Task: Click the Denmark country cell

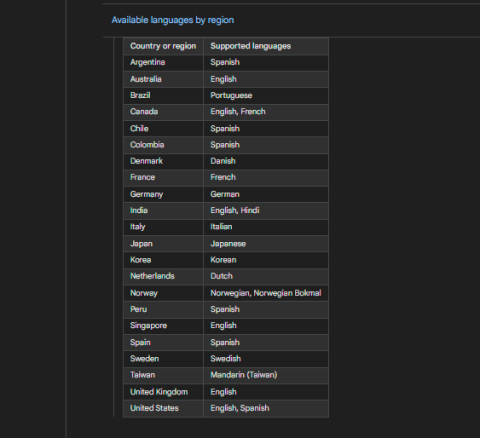Action: pos(163,161)
